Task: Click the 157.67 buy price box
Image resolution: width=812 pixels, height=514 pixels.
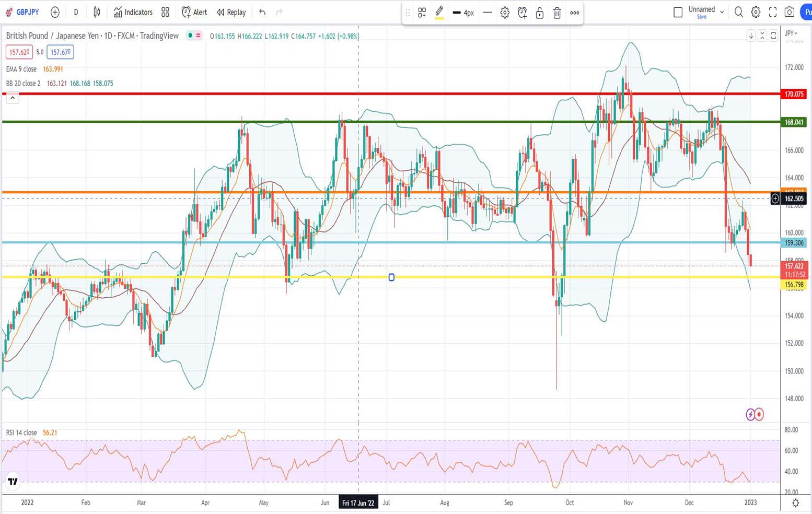Action: pos(60,52)
